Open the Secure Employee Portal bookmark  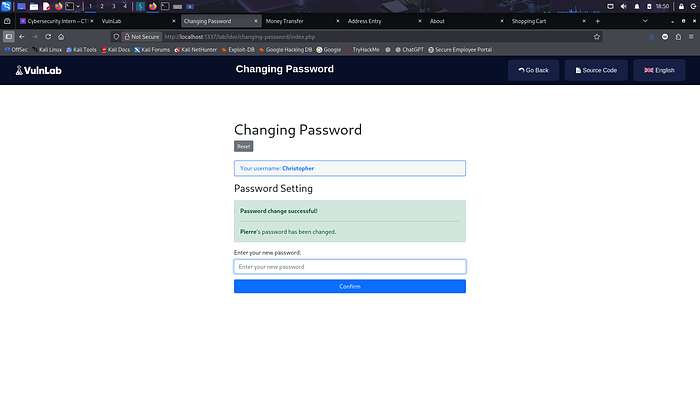460,50
